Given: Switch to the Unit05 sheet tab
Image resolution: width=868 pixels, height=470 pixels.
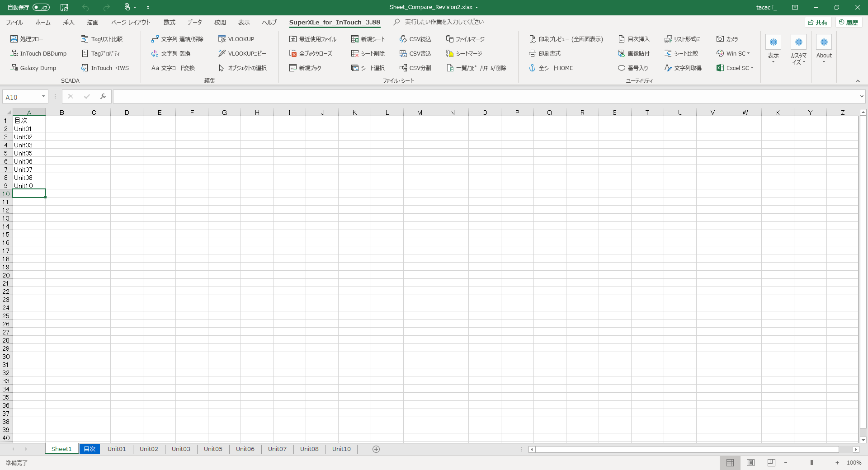Looking at the screenshot, I should click(x=213, y=449).
